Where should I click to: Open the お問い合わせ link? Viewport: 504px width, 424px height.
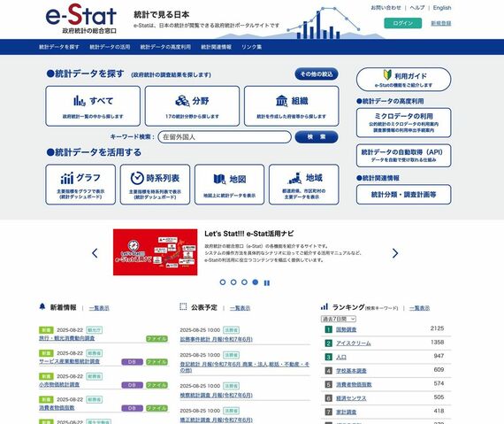pos(386,7)
